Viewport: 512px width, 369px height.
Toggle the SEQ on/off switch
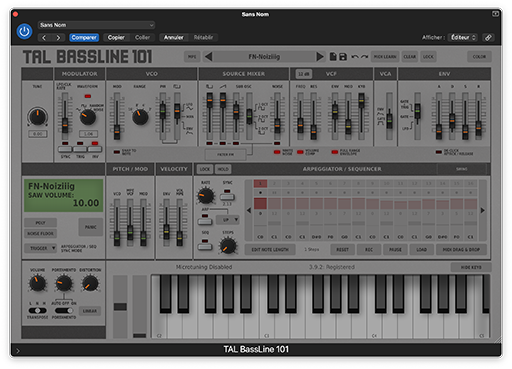tap(205, 247)
